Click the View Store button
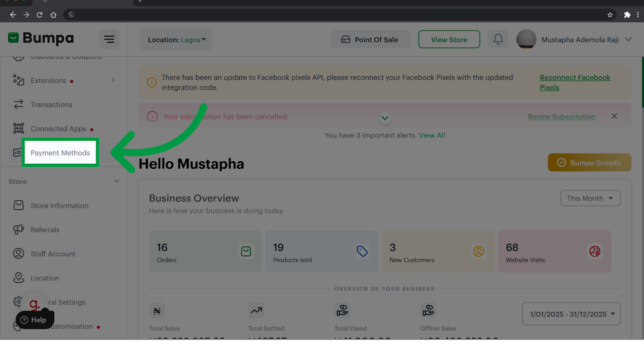Image resolution: width=644 pixels, height=362 pixels. tap(449, 39)
